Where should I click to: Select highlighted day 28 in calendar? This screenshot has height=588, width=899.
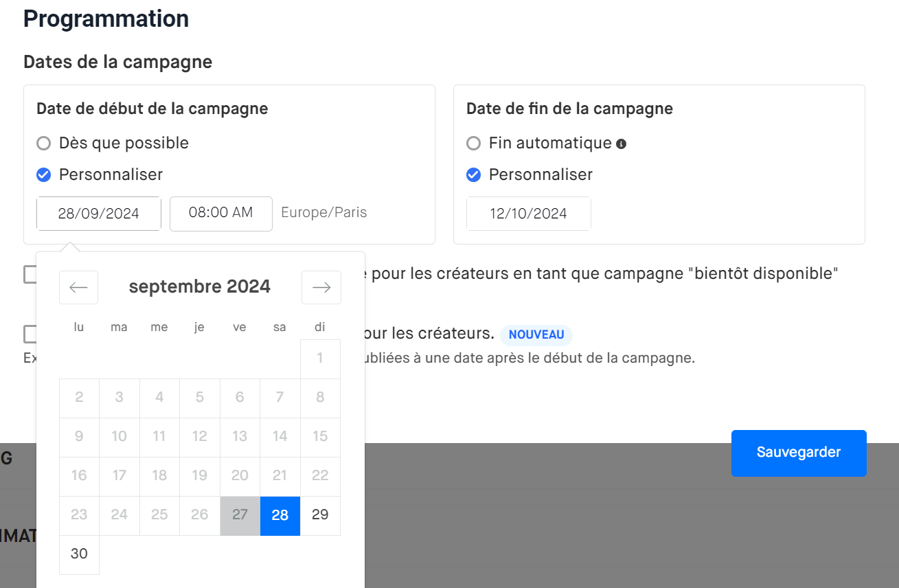[x=280, y=515]
